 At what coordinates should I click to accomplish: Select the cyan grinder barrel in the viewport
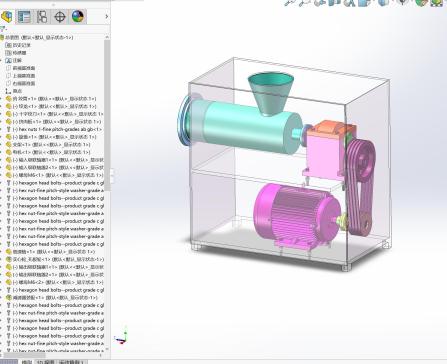pos(247,128)
